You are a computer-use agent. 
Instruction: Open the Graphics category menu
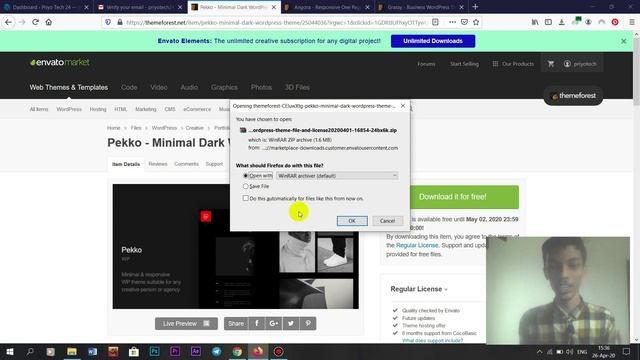224,87
